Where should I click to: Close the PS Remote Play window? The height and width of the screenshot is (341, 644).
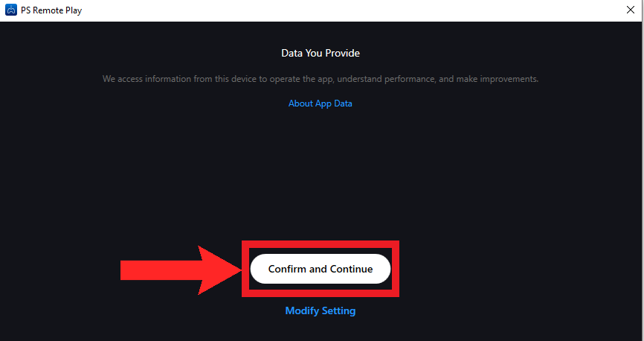click(x=631, y=10)
